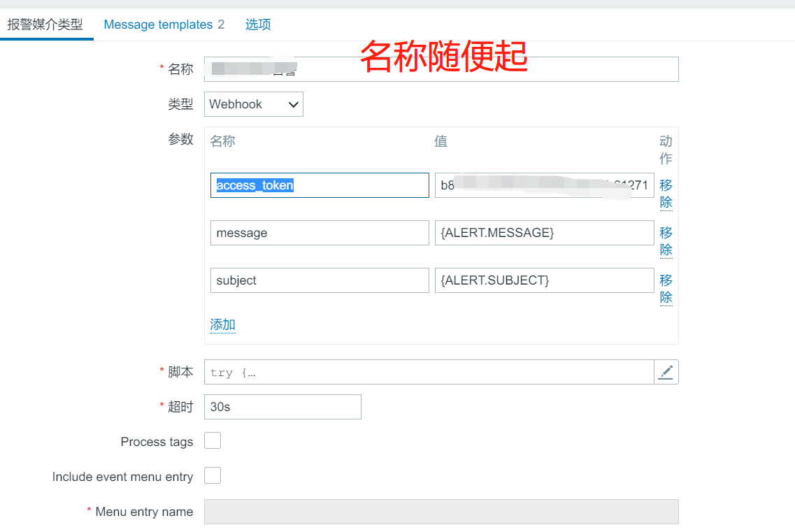Screen dimensions: 795x532
Task: Open the 选项 tab
Action: point(258,24)
